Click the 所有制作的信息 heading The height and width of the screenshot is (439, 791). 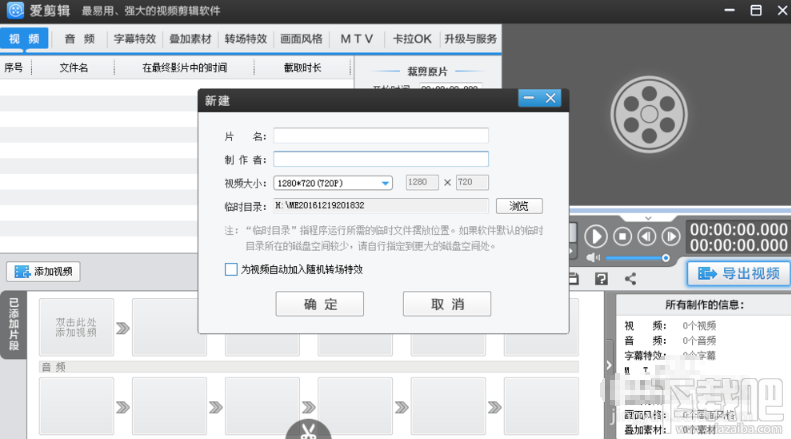pyautogui.click(x=704, y=305)
